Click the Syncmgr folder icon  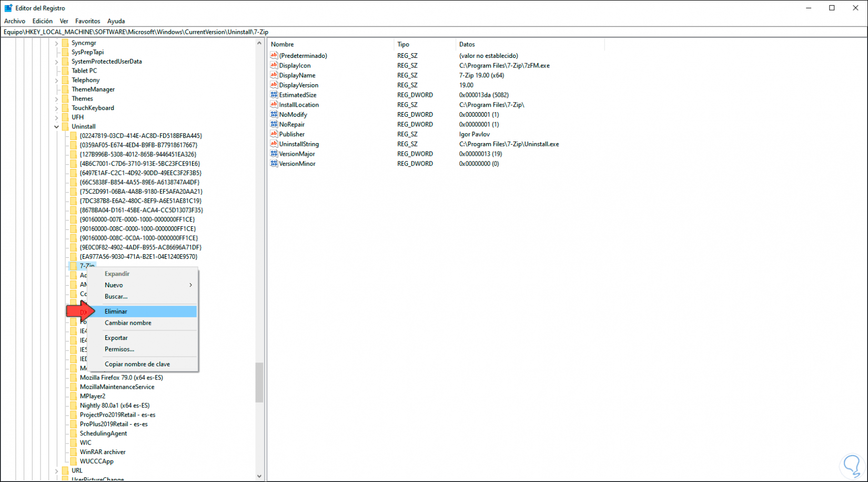click(x=65, y=43)
